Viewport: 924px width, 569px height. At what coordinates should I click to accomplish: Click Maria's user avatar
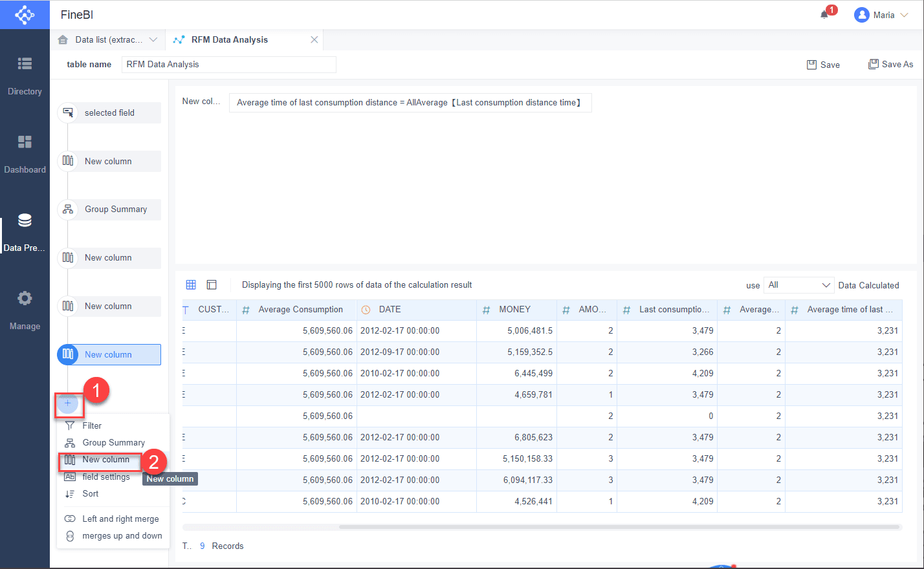[861, 15]
